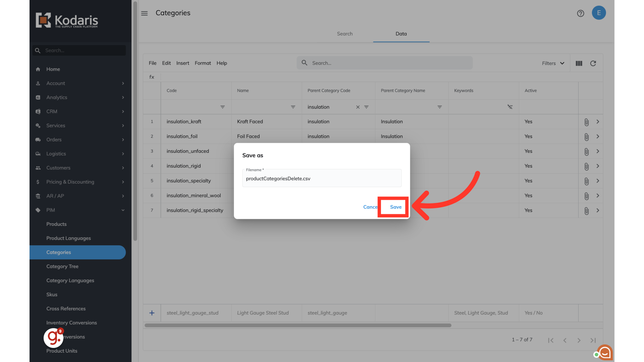Toggle the Keywords column filter-off icon
Image resolution: width=644 pixels, height=362 pixels.
(510, 107)
